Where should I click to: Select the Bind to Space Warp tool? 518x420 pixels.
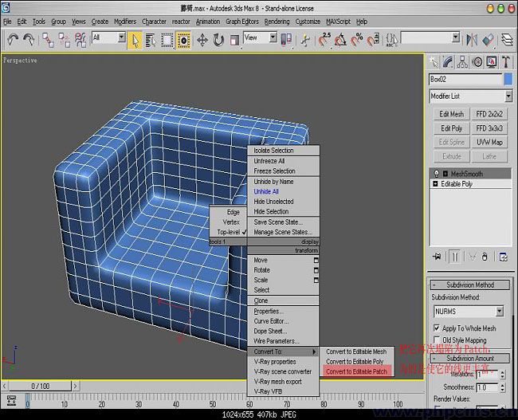coord(80,40)
